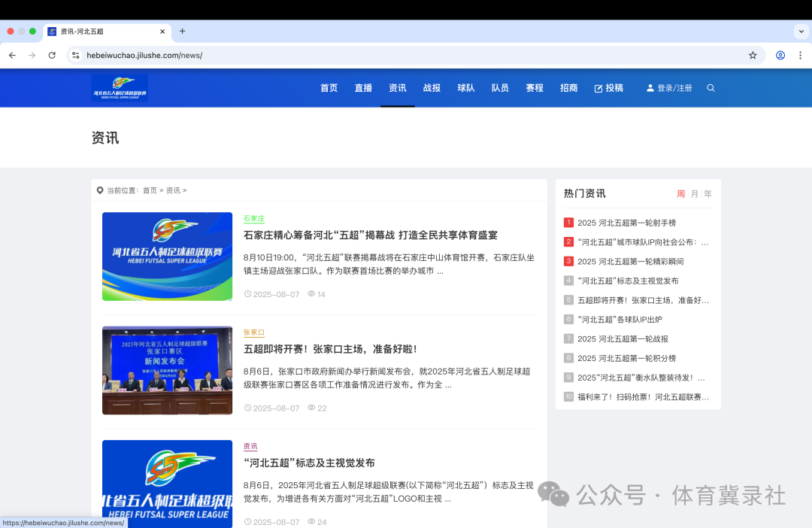Open hot item 2025 河北五超第一轮积分榜
812x528 pixels.
(626, 358)
